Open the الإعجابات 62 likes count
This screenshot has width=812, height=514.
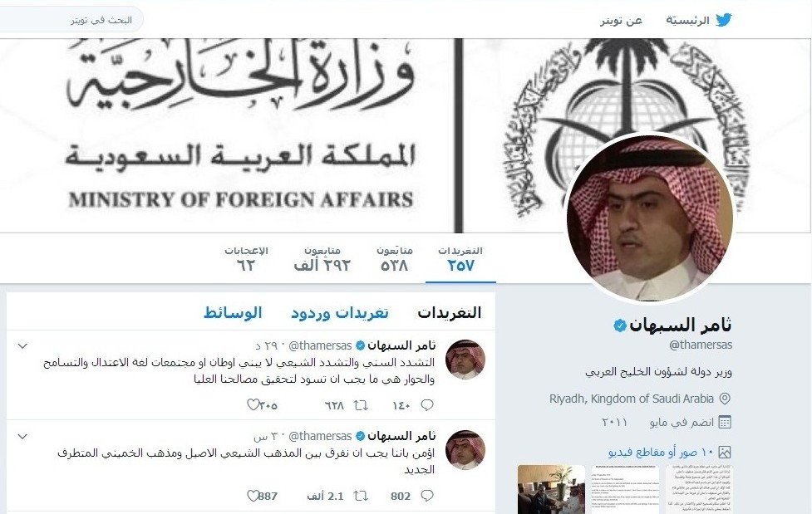tap(246, 259)
